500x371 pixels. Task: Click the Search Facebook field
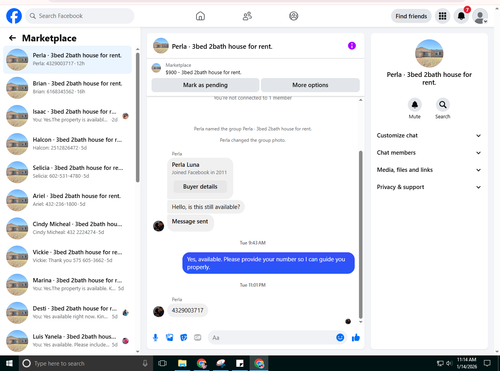[x=80, y=16]
